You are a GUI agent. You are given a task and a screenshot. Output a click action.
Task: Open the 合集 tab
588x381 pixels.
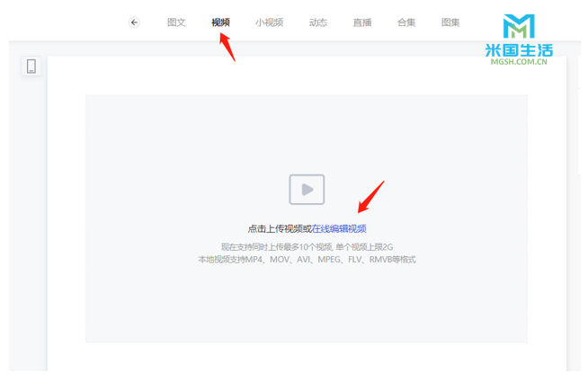(406, 22)
